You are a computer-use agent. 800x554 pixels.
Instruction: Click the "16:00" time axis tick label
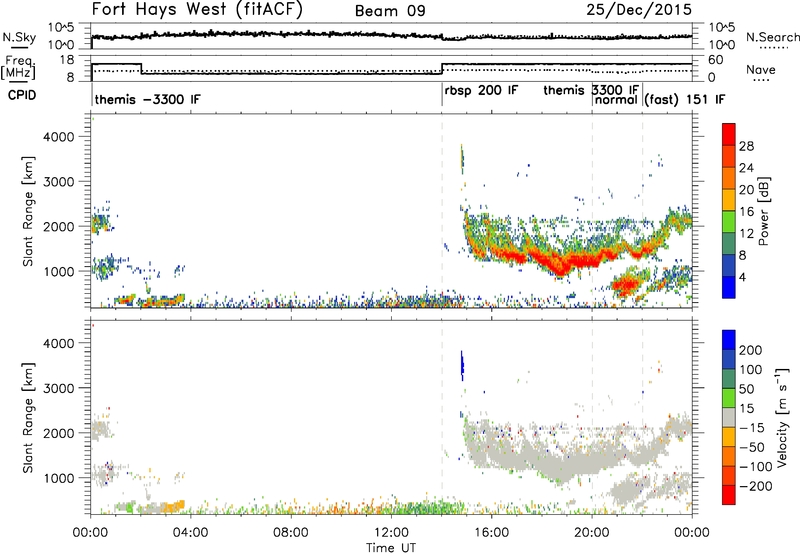click(491, 533)
